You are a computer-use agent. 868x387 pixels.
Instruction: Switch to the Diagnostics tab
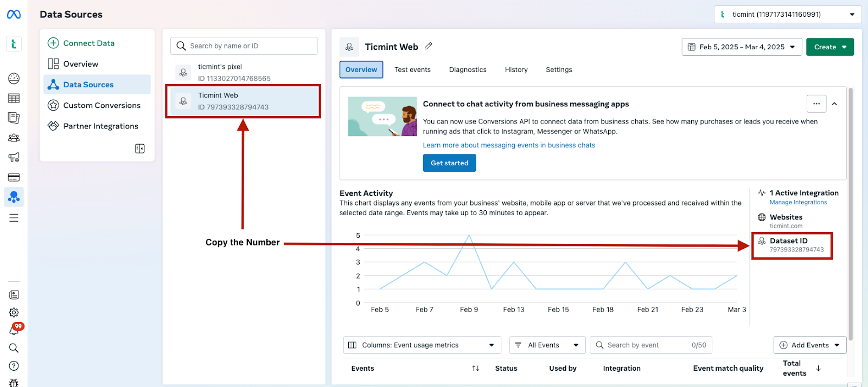(468, 69)
